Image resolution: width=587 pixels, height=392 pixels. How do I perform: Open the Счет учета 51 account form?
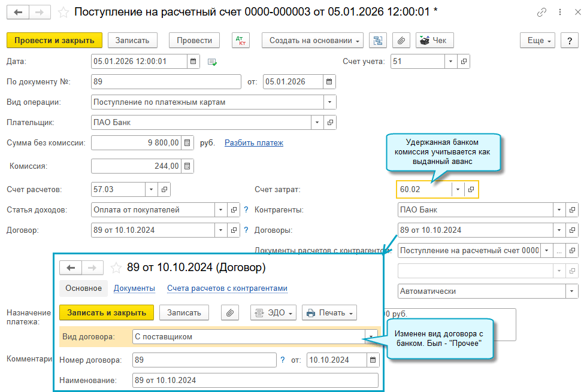[x=464, y=61]
